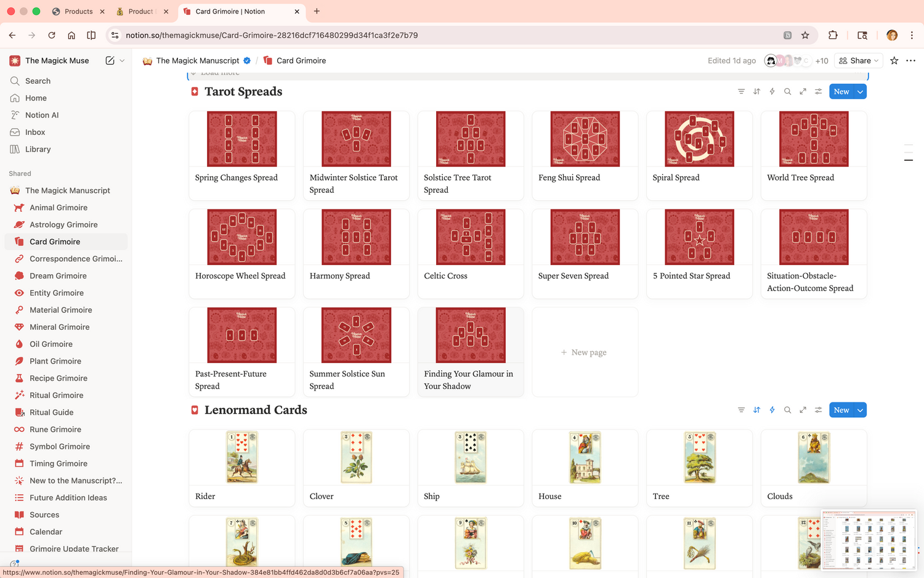Go to the browser home page
This screenshot has height=578, width=924.
[x=71, y=35]
